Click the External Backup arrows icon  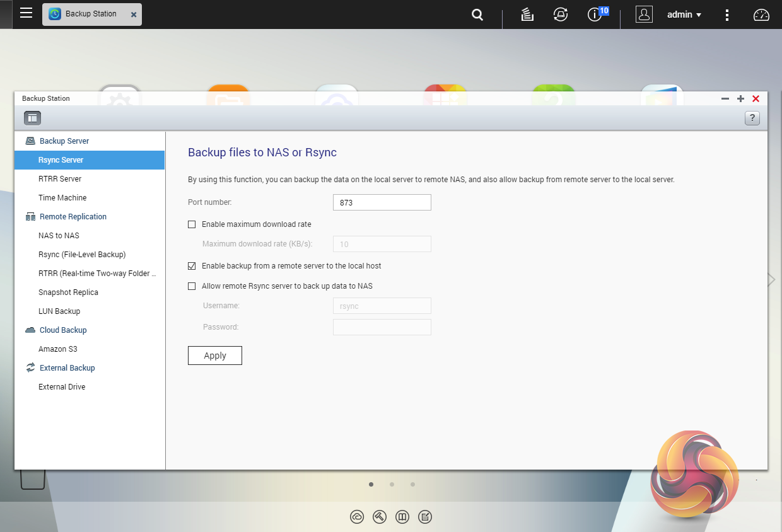point(30,367)
